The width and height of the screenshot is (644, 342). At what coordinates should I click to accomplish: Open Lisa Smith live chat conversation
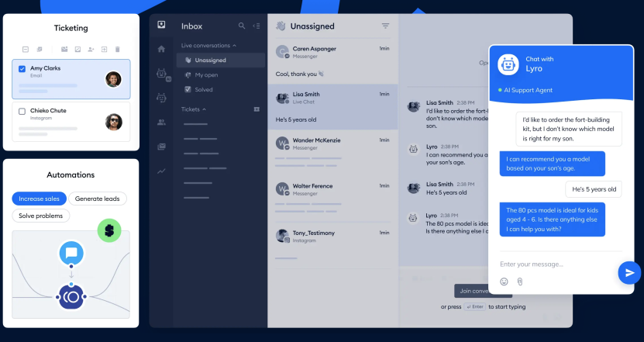click(x=332, y=107)
